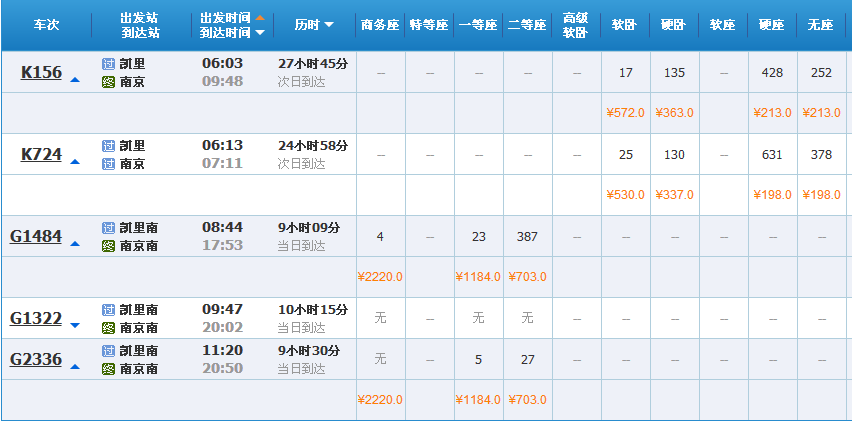Click K156 硬卧 price ¥363.0
852x426 pixels.
click(674, 113)
